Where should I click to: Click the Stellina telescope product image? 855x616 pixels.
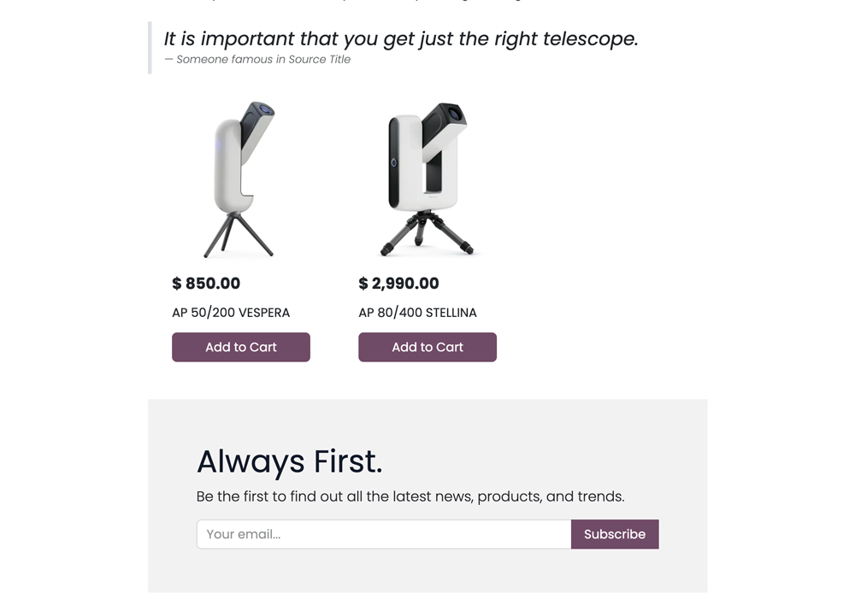427,179
